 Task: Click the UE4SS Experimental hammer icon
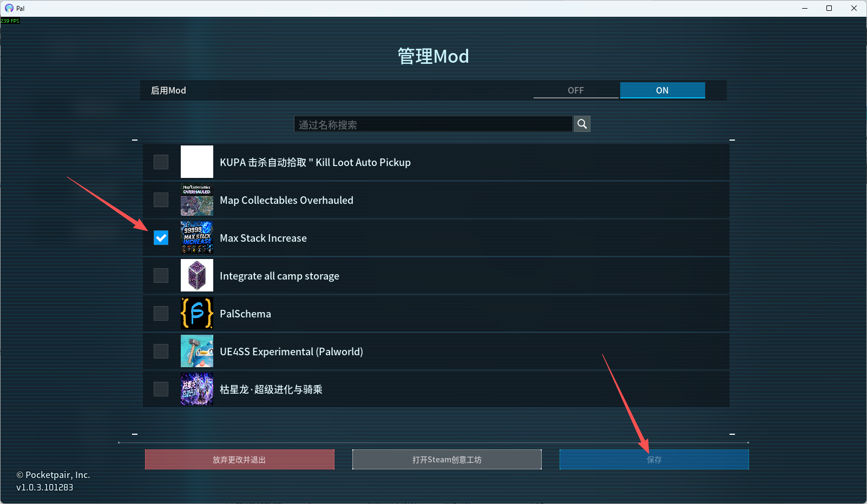tap(197, 351)
